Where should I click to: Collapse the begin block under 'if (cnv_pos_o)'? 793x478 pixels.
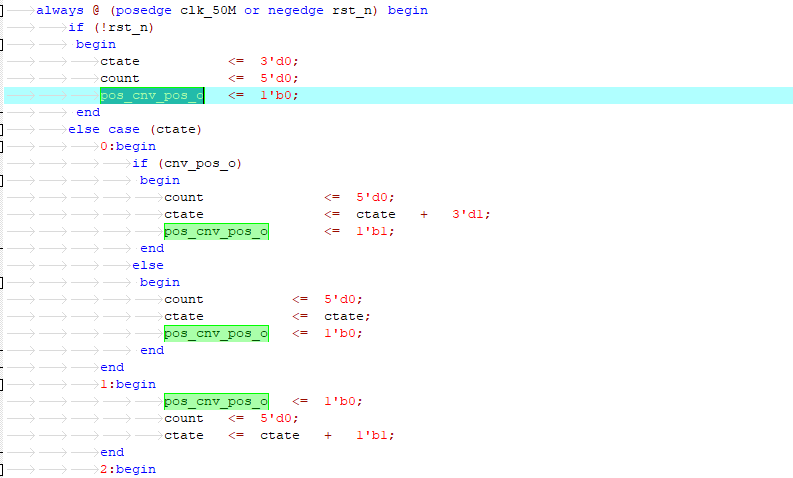tap(3, 180)
